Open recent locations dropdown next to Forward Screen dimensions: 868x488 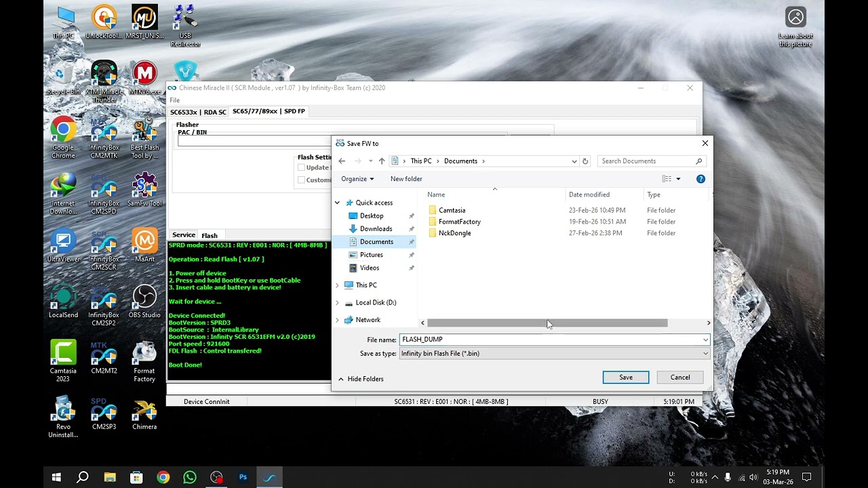(x=370, y=161)
